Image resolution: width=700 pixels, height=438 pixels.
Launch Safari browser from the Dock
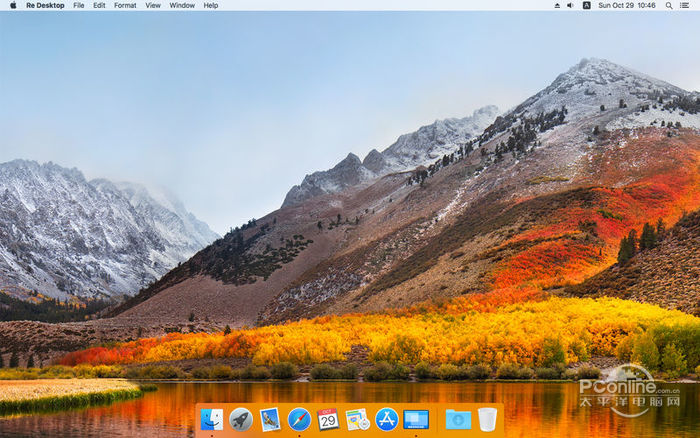point(299,419)
